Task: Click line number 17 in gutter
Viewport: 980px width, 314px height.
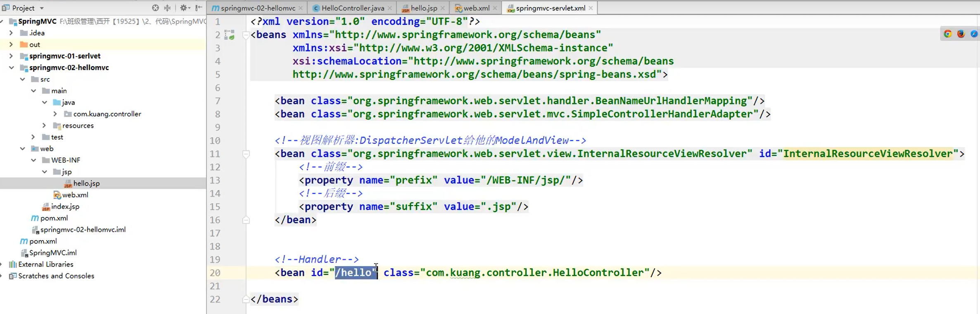Action: click(215, 233)
